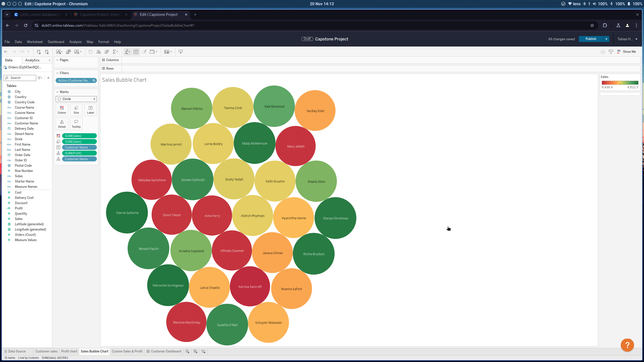Click the New Data Source icon
This screenshot has height=362, width=644.
point(38,52)
